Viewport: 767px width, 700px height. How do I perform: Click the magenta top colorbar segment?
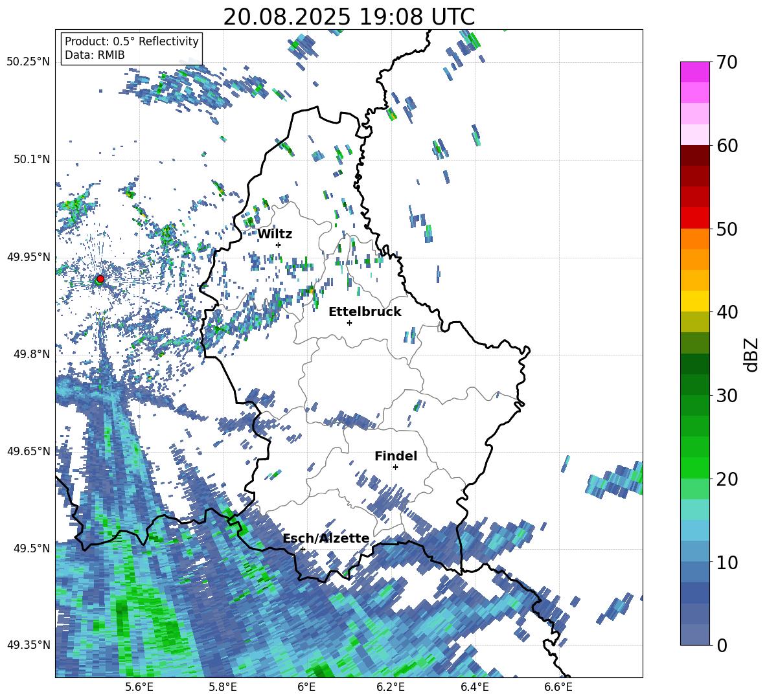(695, 72)
